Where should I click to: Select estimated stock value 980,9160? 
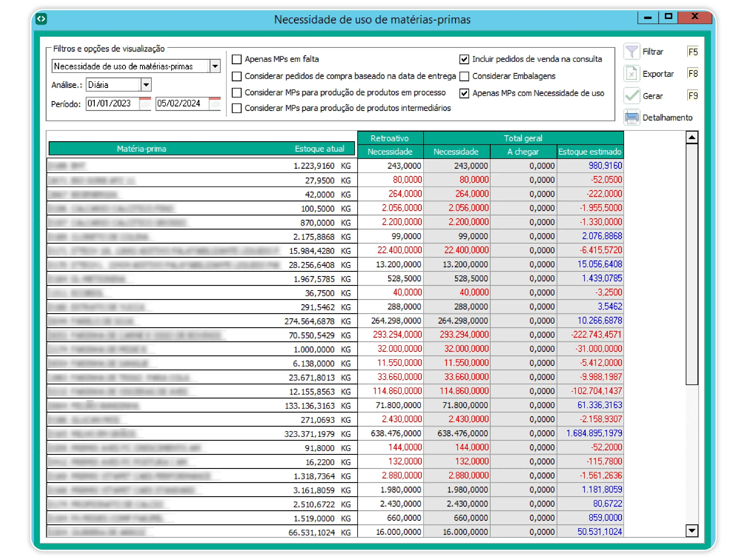pyautogui.click(x=605, y=166)
